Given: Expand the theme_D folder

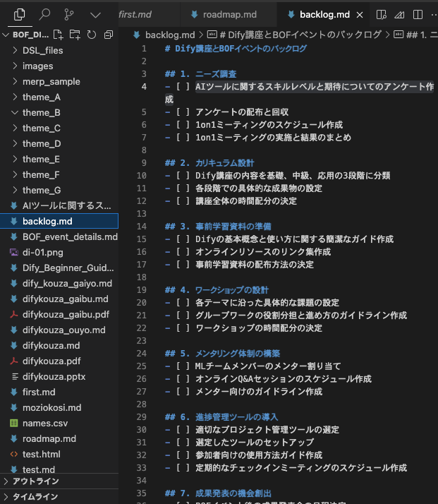Looking at the screenshot, I should click(x=59, y=144).
